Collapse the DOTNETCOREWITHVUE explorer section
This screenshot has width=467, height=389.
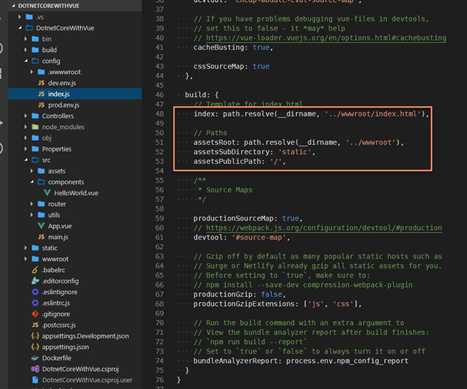pos(14,6)
